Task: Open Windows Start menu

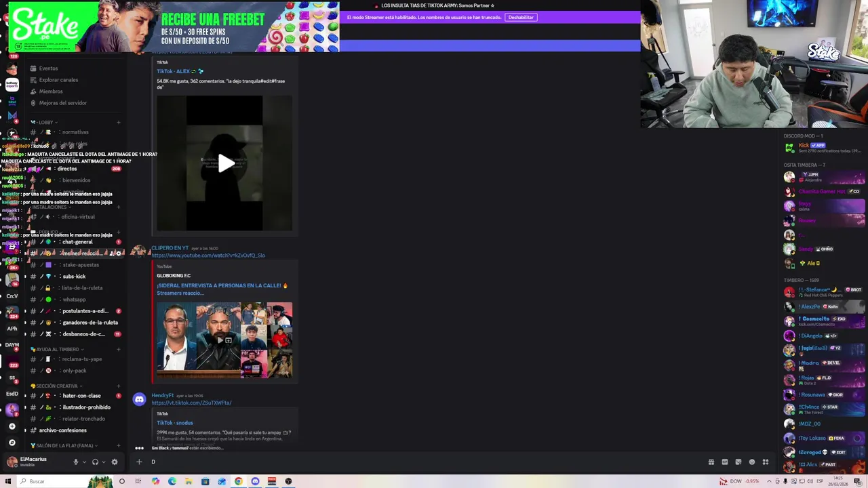Action: coord(7,481)
